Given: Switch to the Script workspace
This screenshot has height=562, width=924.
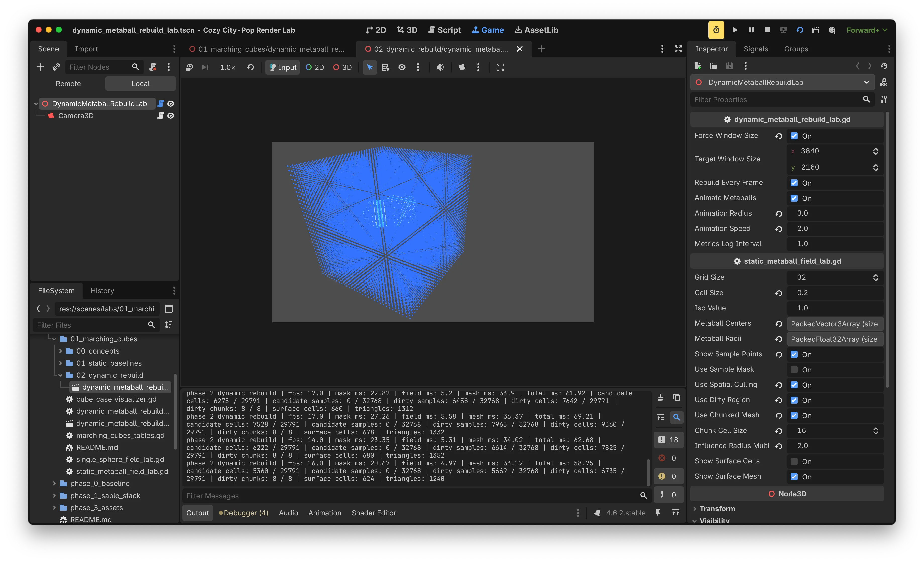Looking at the screenshot, I should pyautogui.click(x=444, y=30).
